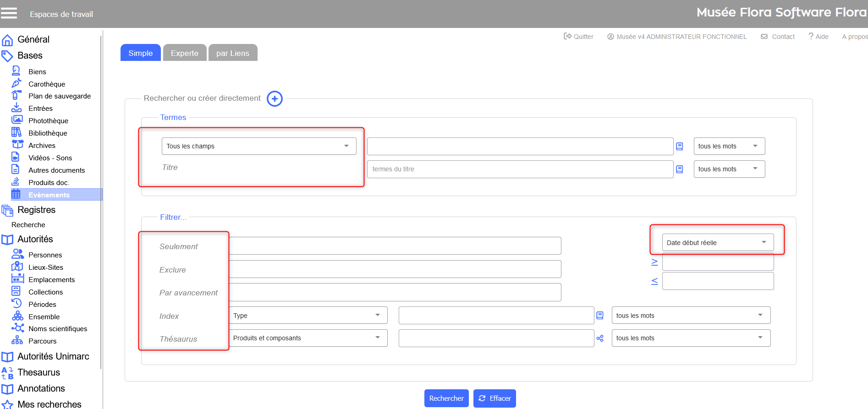Click the plus icon to create directly
The width and height of the screenshot is (868, 409).
pyautogui.click(x=275, y=98)
